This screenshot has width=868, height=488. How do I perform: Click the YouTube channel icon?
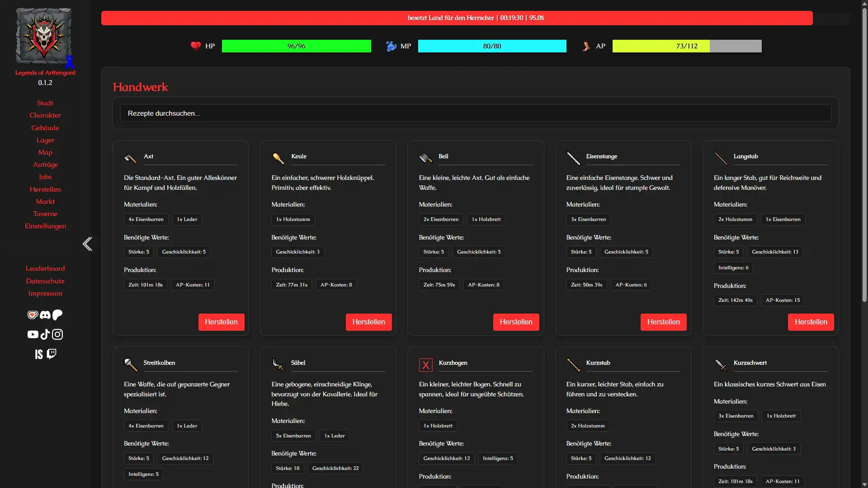point(33,334)
